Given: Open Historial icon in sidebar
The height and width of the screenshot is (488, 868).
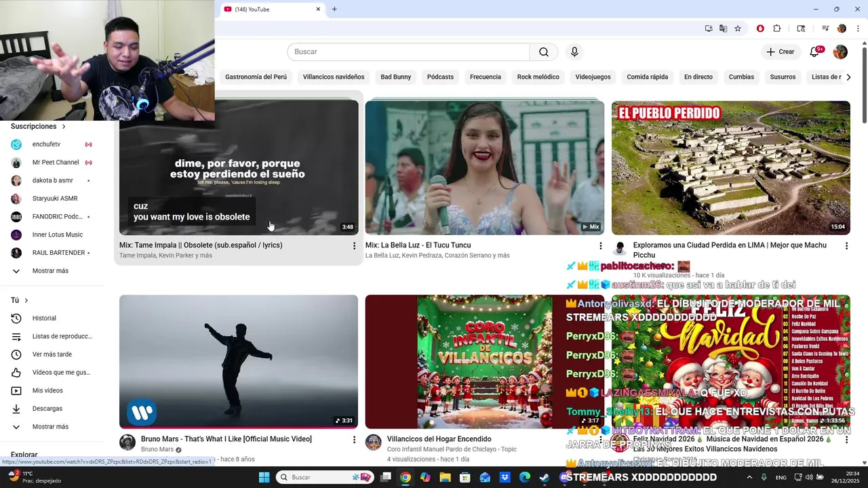Looking at the screenshot, I should click(16, 319).
